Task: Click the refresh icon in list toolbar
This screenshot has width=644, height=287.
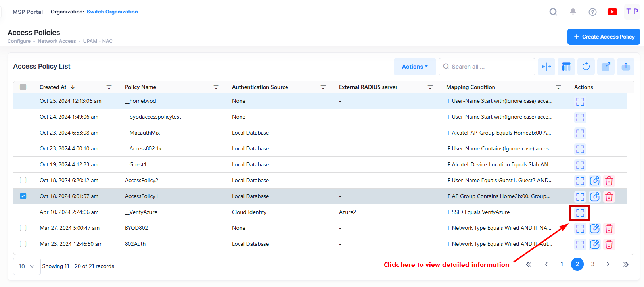Action: pos(586,67)
